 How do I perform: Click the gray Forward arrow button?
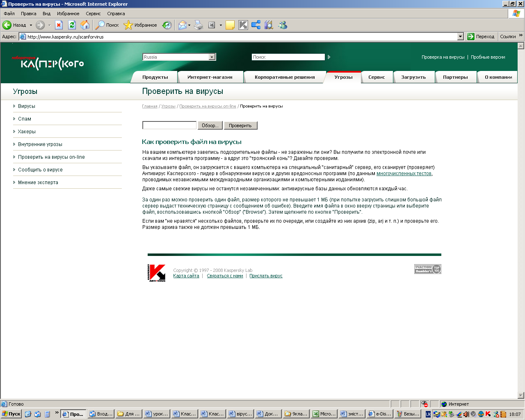[40, 25]
